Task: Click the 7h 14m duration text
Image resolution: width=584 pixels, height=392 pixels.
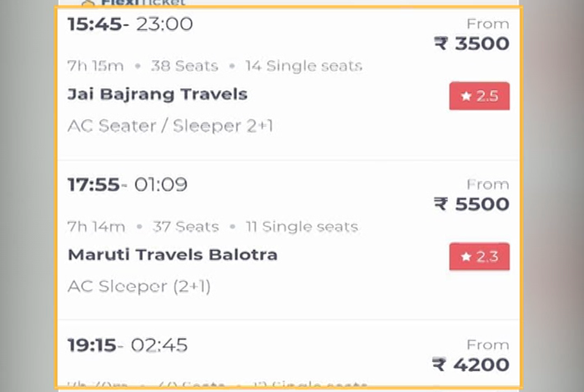Action: tap(96, 226)
